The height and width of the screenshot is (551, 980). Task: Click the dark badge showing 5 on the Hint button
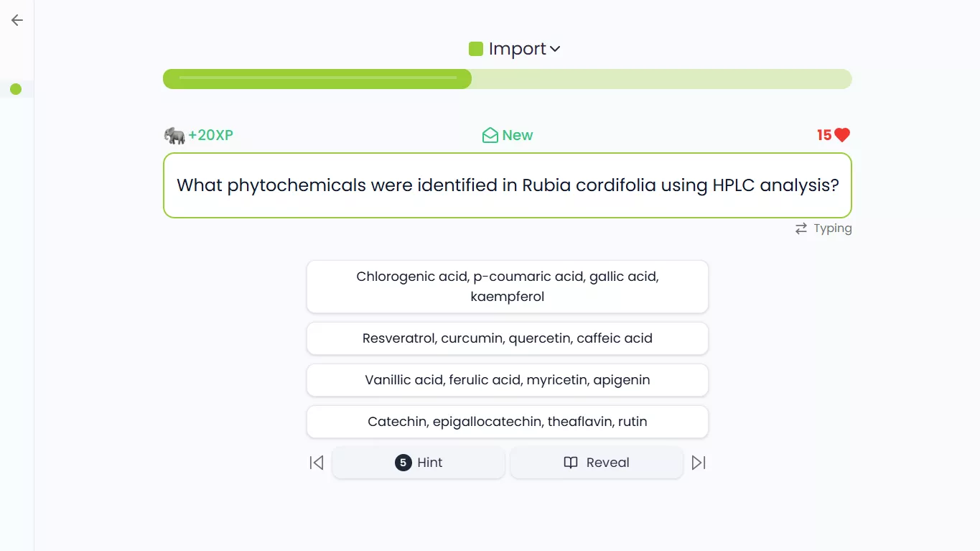(403, 462)
